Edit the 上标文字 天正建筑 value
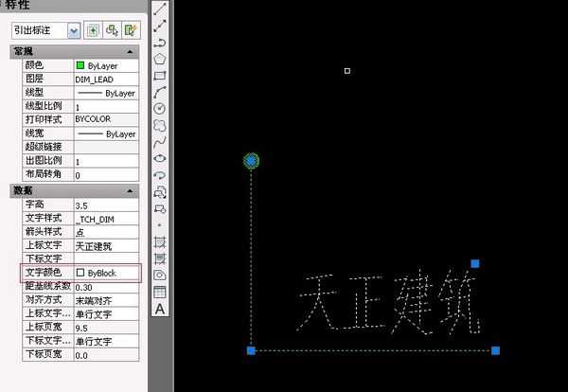This screenshot has width=568, height=392. tap(106, 246)
